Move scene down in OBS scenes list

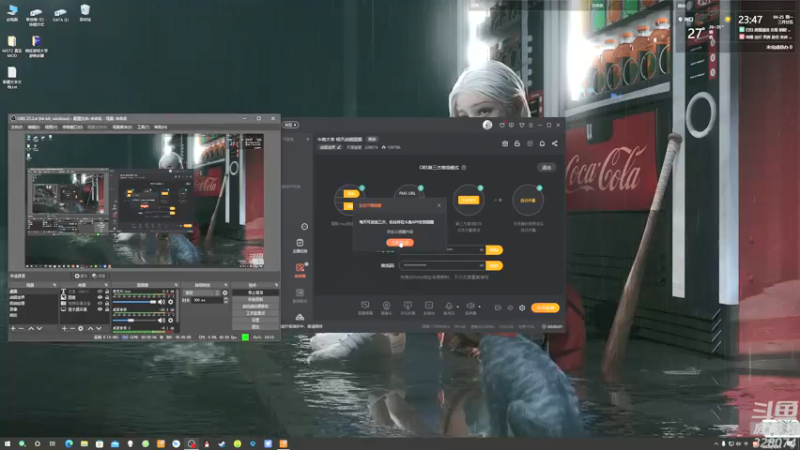tap(39, 329)
